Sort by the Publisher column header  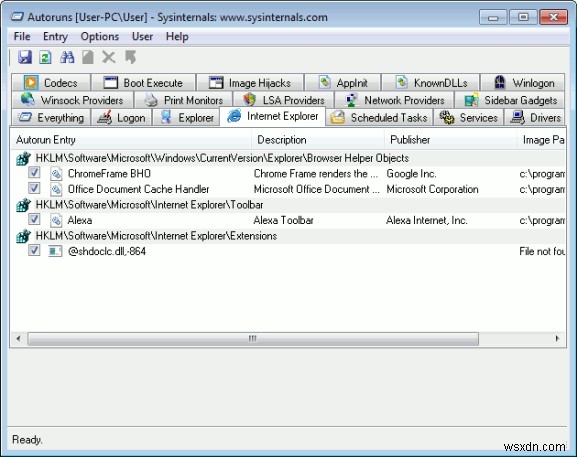(x=451, y=139)
